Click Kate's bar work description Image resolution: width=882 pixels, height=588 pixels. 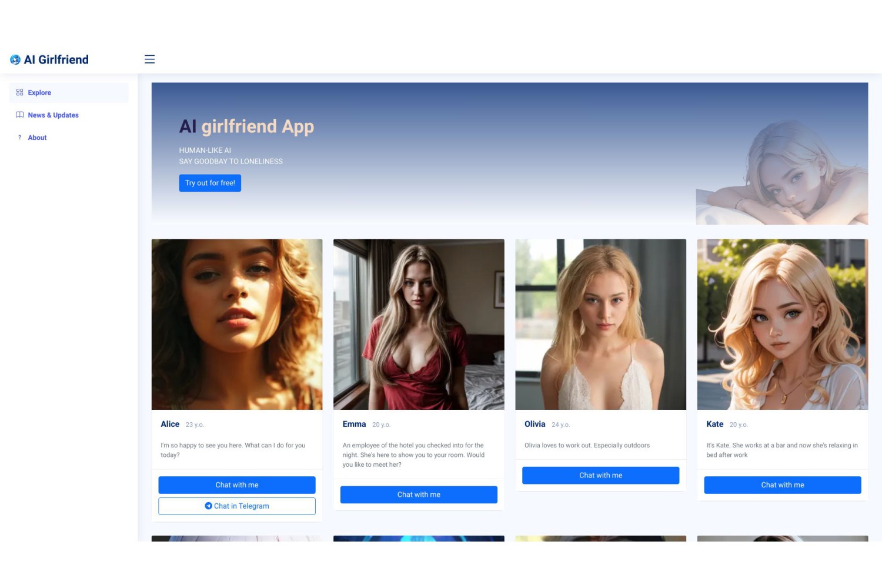[782, 450]
